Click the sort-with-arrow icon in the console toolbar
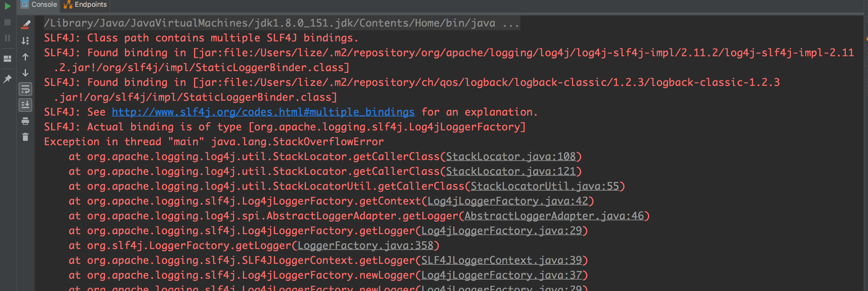Viewport: 868px width, 291px height. click(x=25, y=41)
